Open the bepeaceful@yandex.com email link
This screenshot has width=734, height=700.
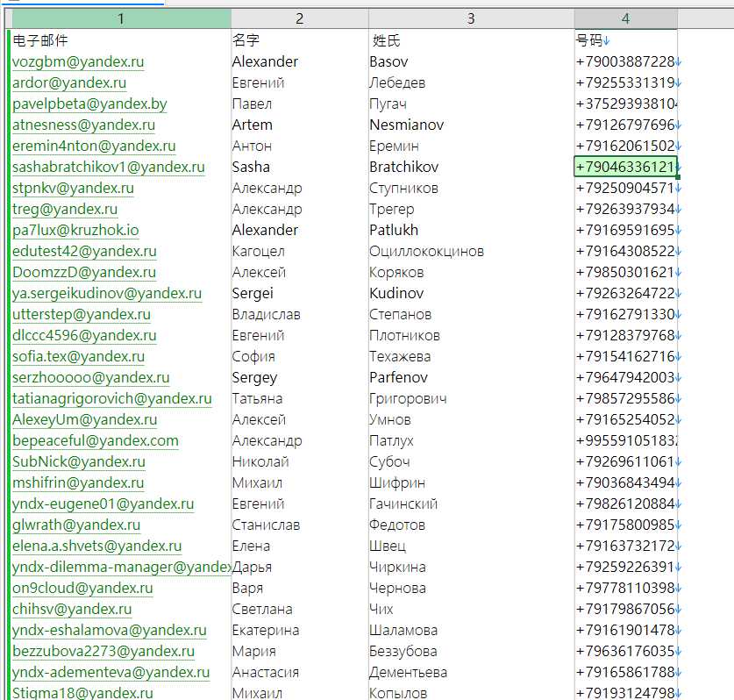tap(96, 441)
